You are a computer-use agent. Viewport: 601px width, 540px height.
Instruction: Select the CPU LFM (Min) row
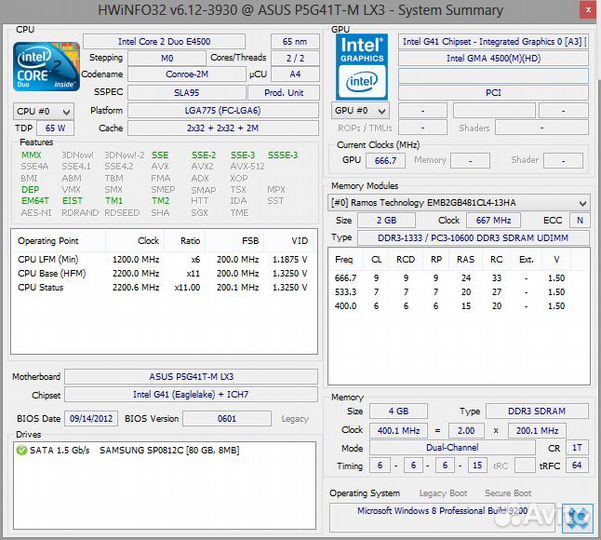coord(163,260)
